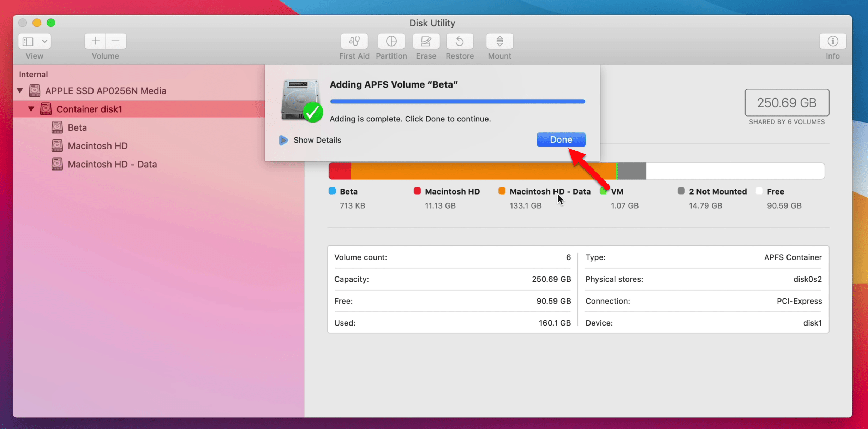Image resolution: width=868 pixels, height=429 pixels.
Task: Click the Container disk1 disk icon
Action: pos(46,109)
